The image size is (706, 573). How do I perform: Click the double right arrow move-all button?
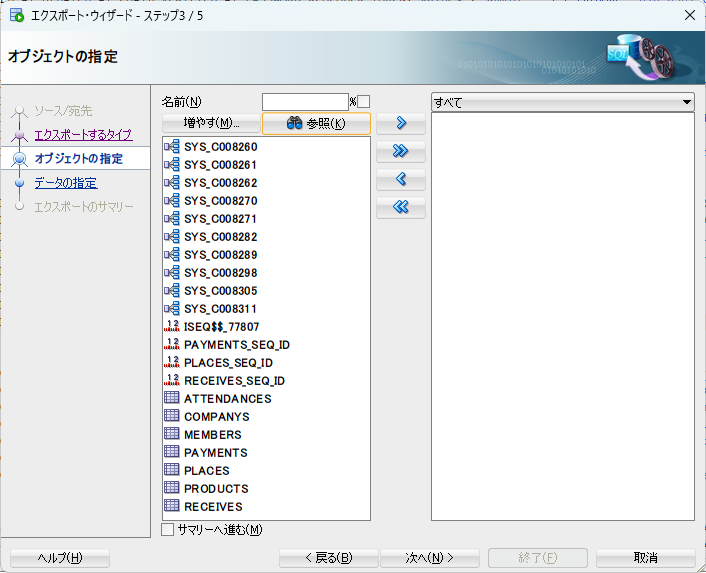[x=401, y=152]
